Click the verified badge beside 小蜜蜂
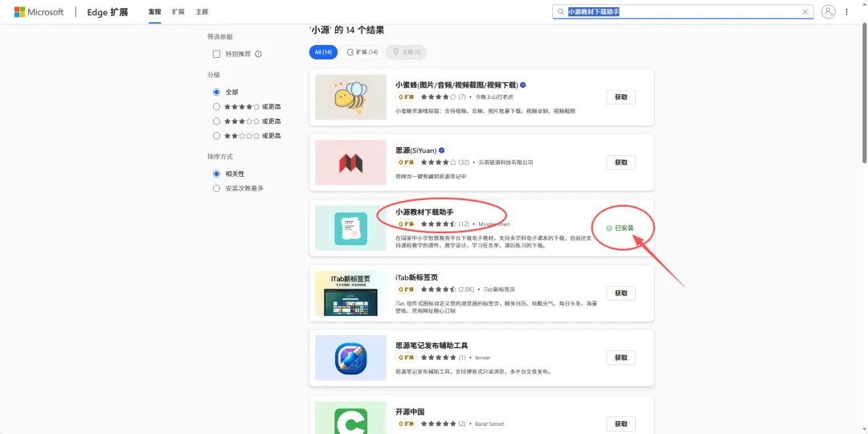Viewport: 868px width, 434px height. (x=522, y=85)
